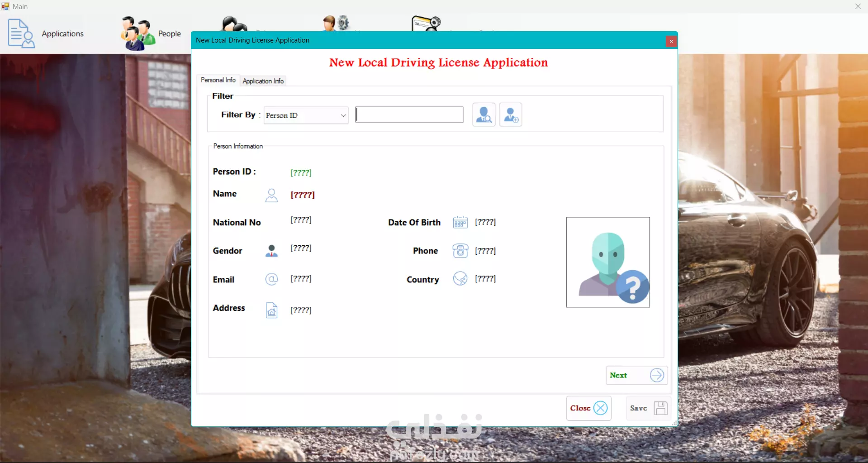Switch to the Personal Info tab

pos(218,80)
